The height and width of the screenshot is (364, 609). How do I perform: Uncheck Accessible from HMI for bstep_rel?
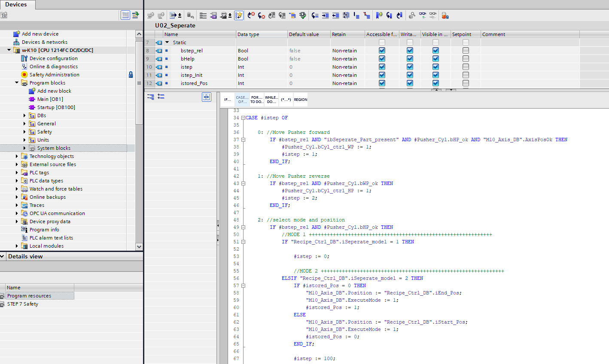coord(382,51)
